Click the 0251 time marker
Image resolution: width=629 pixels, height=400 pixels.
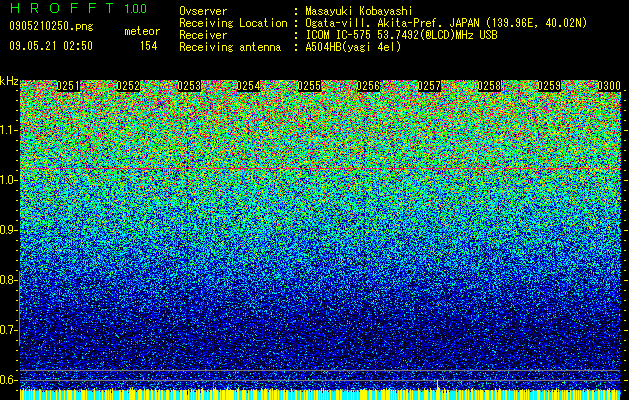pyautogui.click(x=68, y=86)
